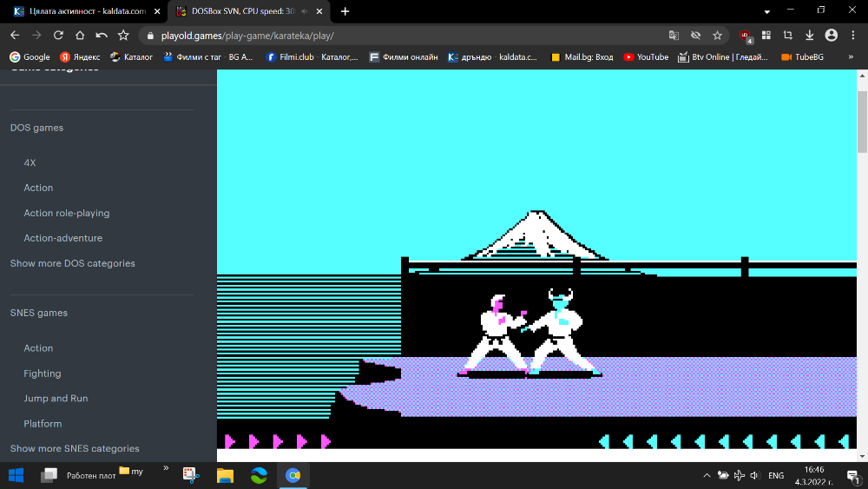
Task: Open Action under DOS games
Action: pos(38,188)
